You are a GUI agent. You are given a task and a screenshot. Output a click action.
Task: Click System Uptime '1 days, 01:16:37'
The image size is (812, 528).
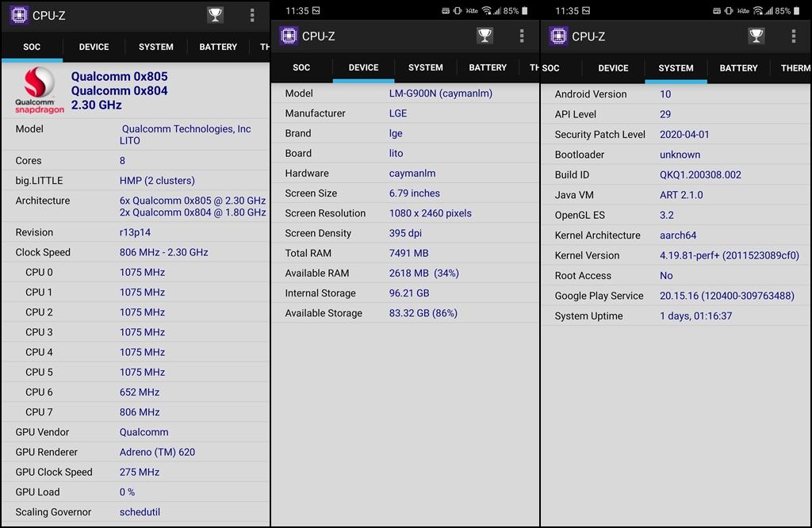point(695,316)
